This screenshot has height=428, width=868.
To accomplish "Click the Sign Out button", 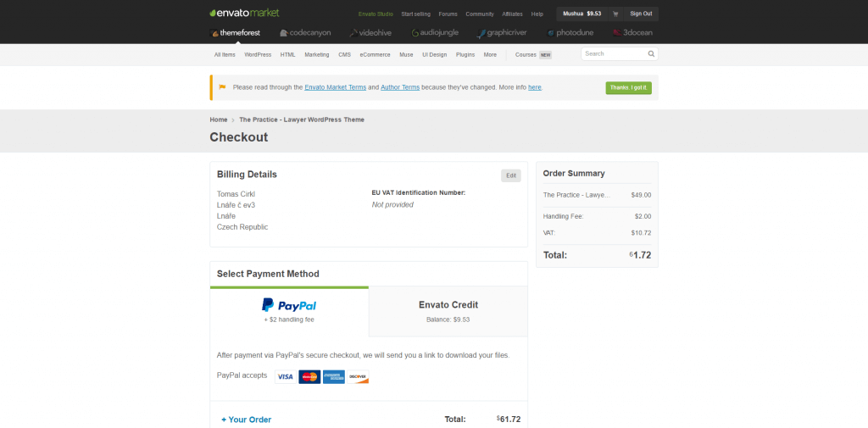I will click(641, 14).
